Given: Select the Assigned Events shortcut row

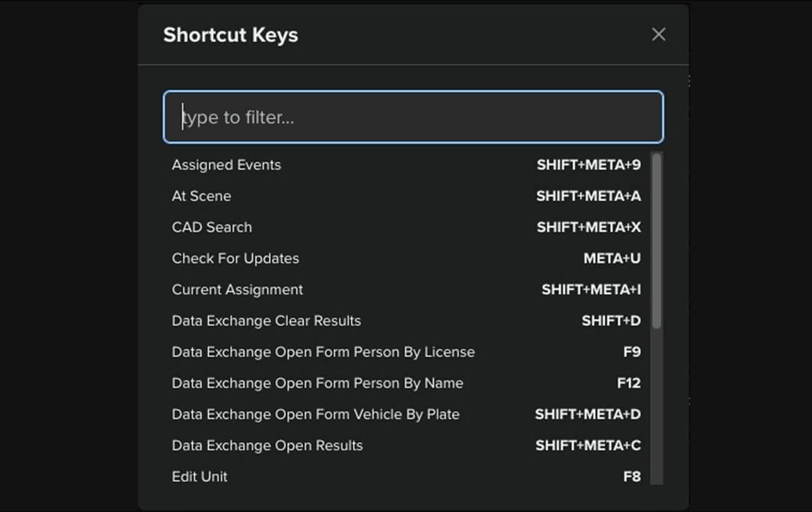Looking at the screenshot, I should 226,165.
